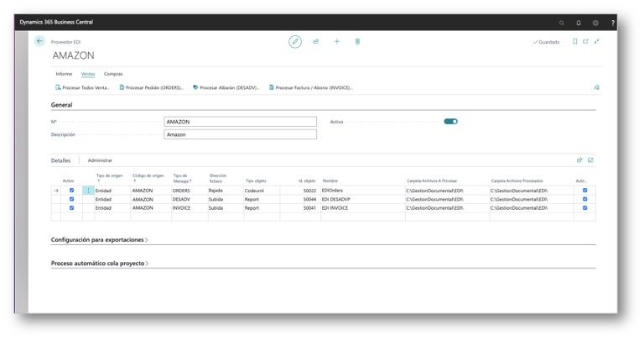Click the collapse page arrows icon
Image resolution: width=644 pixels, height=340 pixels.
[596, 41]
